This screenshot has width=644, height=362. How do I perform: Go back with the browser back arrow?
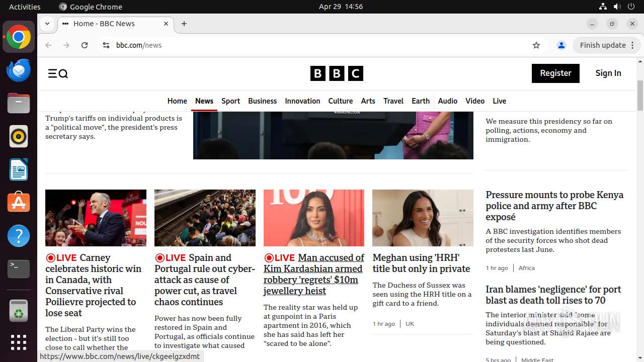pos(48,45)
